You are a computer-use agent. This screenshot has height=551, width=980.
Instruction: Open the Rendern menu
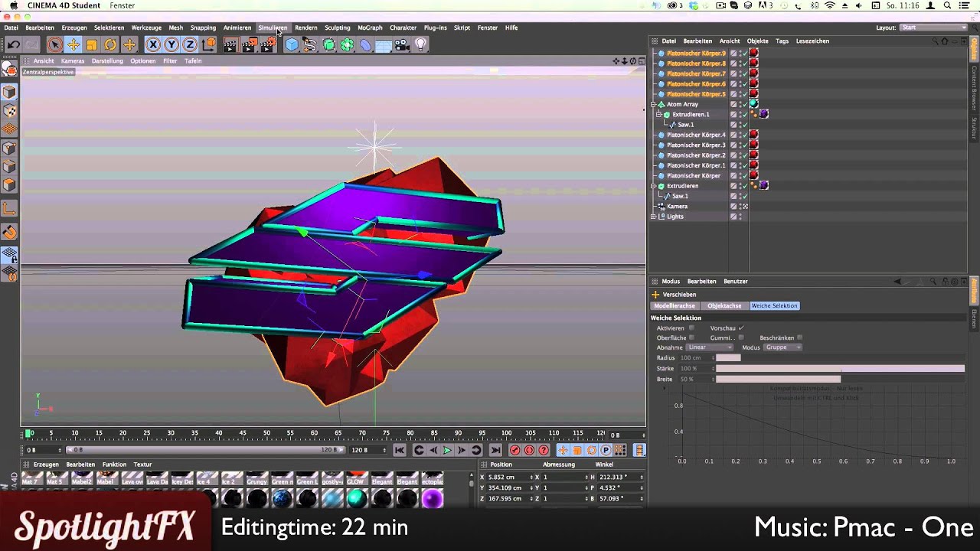[x=305, y=28]
